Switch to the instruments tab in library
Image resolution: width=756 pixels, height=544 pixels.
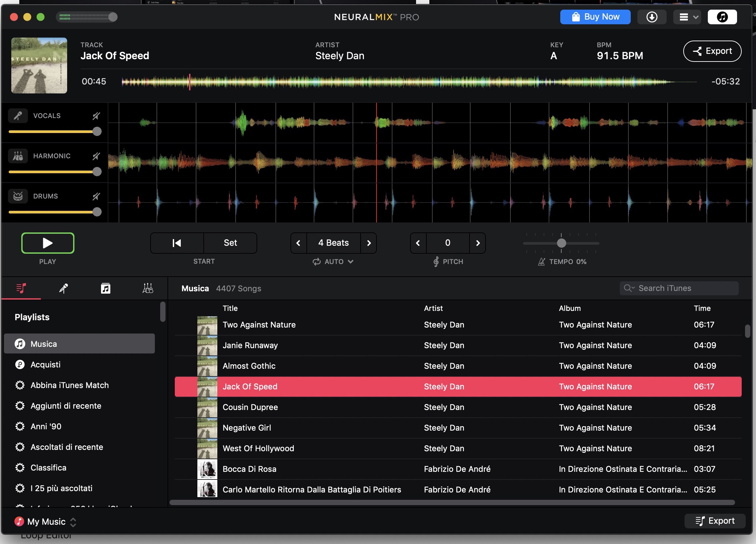(x=148, y=289)
